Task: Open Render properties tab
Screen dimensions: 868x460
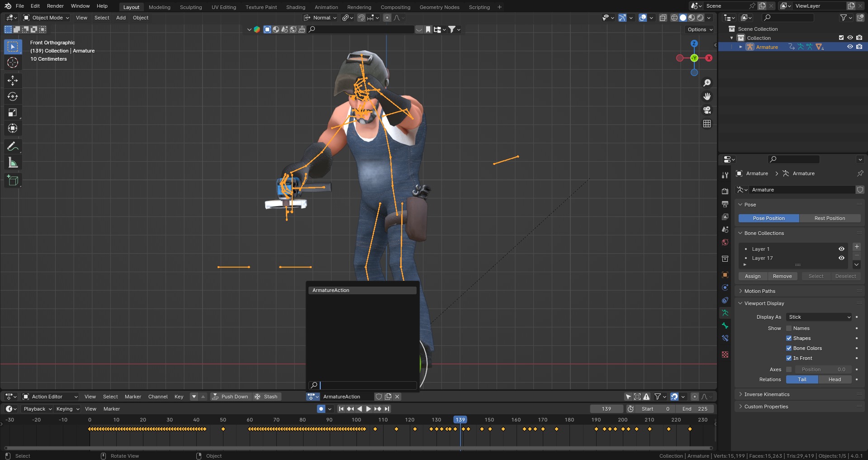Action: (725, 191)
